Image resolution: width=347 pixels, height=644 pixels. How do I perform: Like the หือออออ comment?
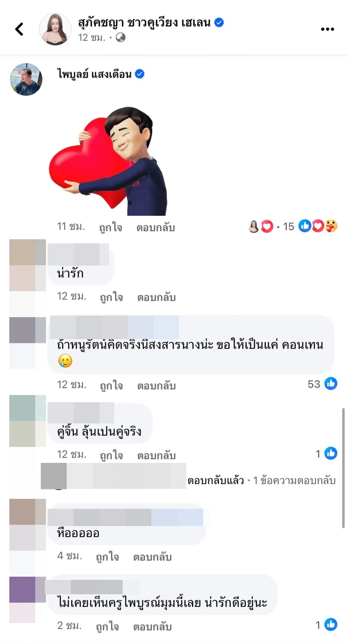click(x=108, y=557)
